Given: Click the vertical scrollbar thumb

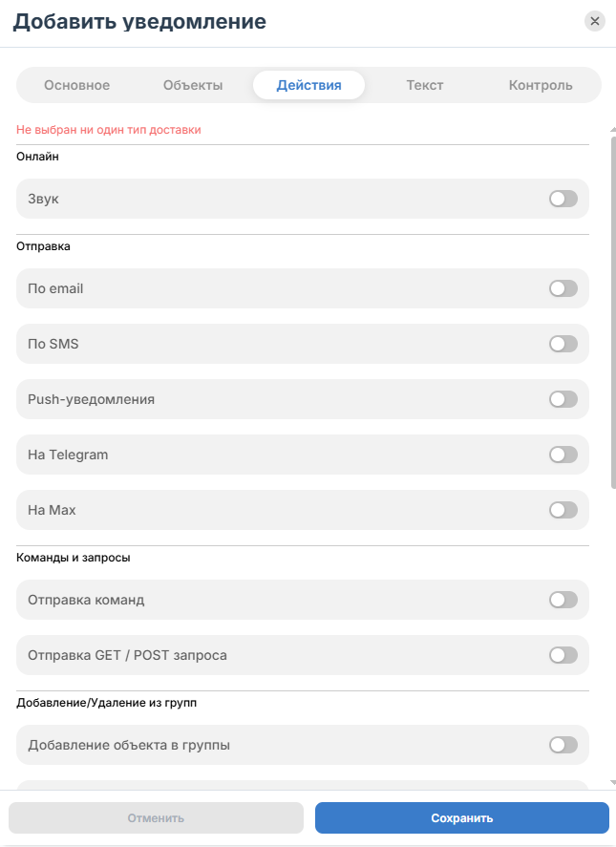Looking at the screenshot, I should 613,312.
